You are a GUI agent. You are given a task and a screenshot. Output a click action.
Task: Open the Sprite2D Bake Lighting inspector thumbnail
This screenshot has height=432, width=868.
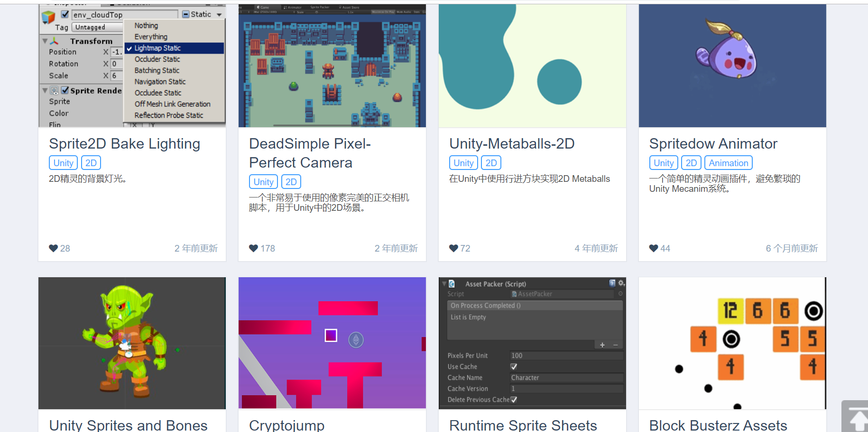tap(132, 66)
